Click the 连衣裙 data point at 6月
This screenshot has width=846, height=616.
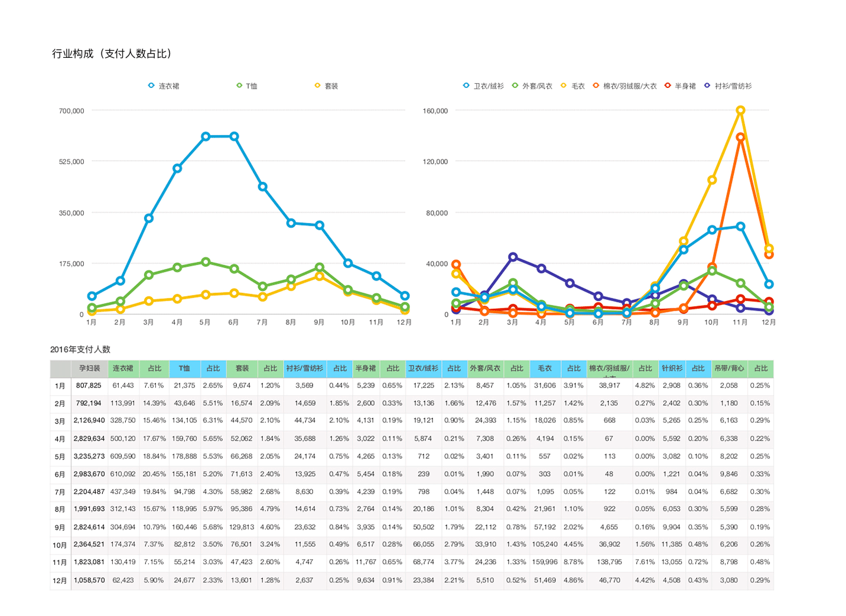[235, 136]
